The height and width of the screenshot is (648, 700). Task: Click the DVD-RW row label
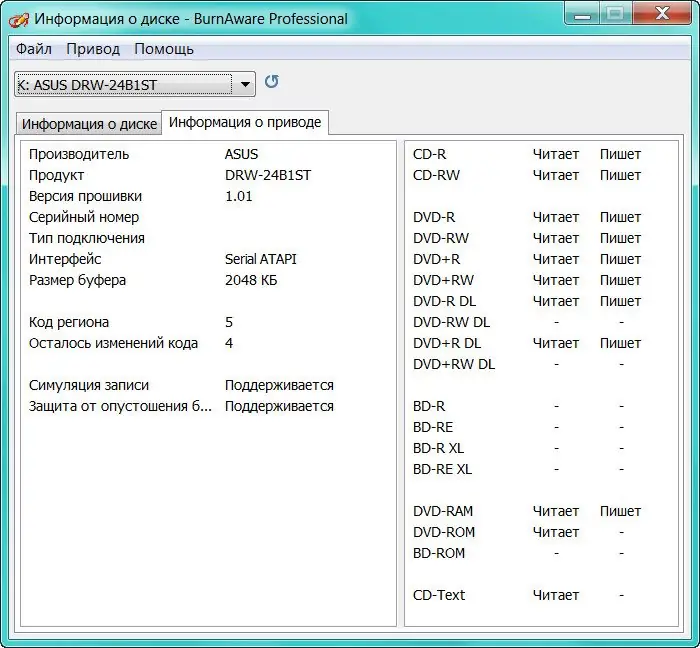pos(441,238)
